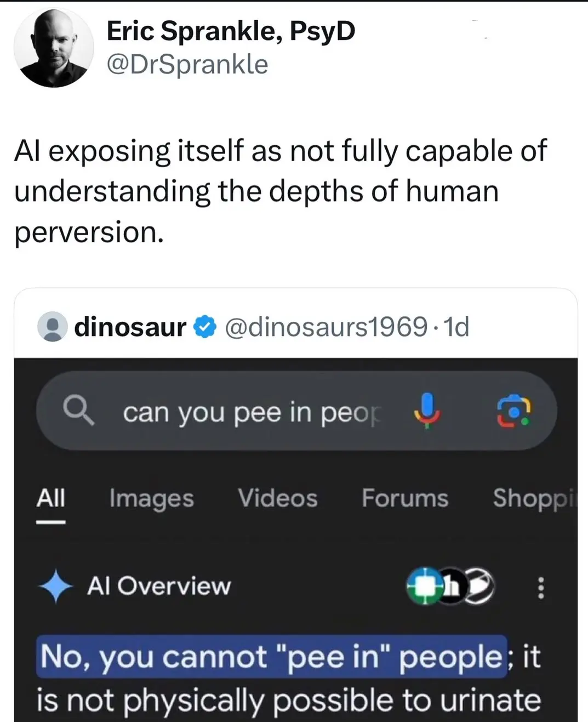Open the Forums tab

click(x=405, y=498)
